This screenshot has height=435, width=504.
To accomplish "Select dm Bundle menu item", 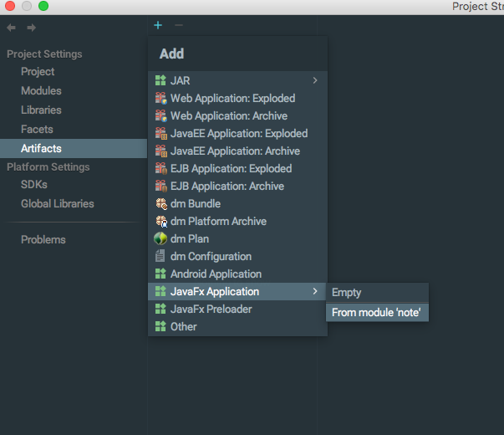I will (237, 203).
